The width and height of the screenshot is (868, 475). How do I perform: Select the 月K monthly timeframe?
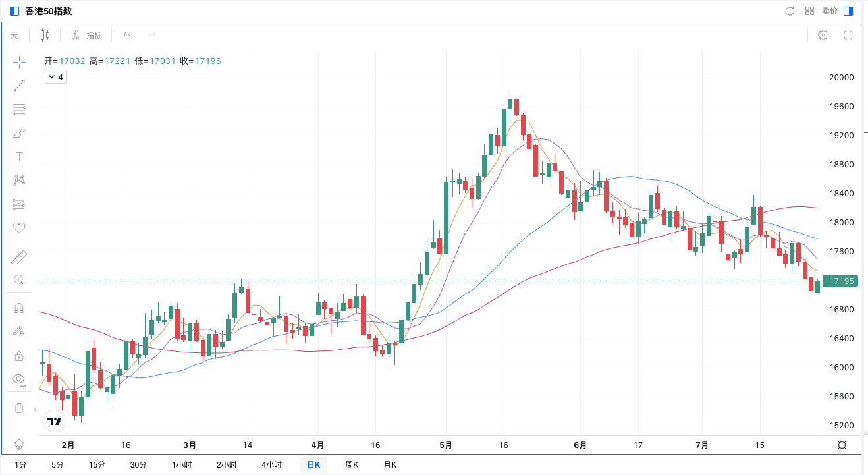point(390,464)
